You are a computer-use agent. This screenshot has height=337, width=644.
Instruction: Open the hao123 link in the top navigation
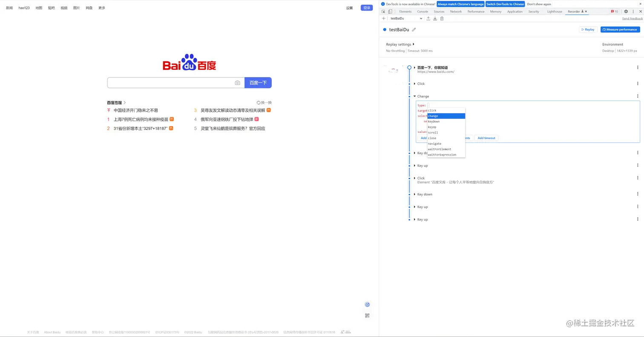pyautogui.click(x=24, y=8)
